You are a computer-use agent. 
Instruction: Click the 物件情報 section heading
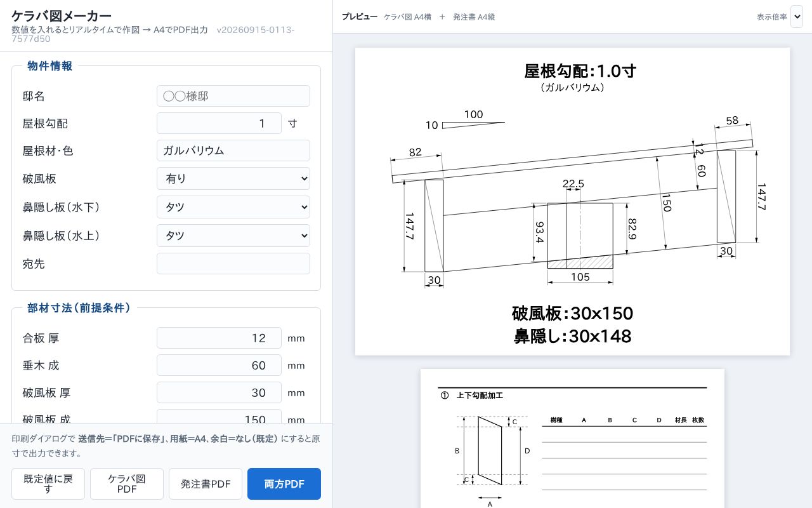click(x=50, y=66)
